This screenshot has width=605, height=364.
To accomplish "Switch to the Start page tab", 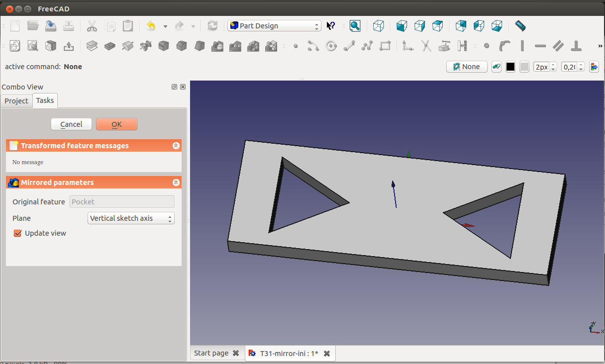I will tap(211, 353).
